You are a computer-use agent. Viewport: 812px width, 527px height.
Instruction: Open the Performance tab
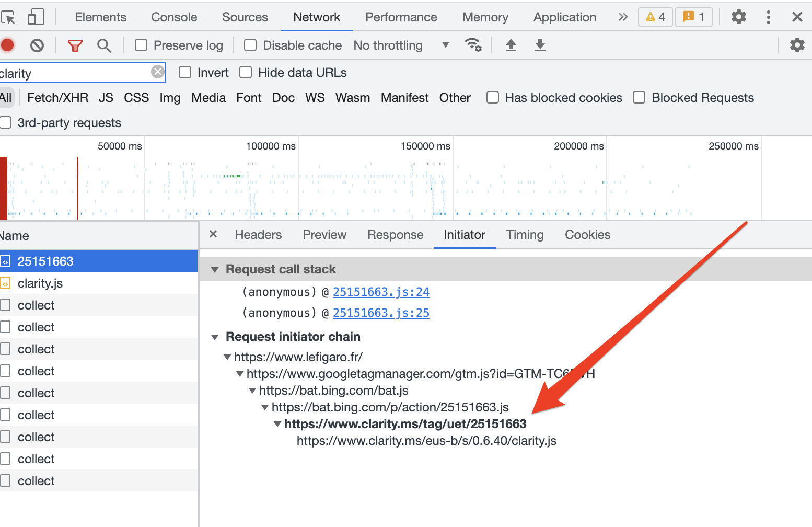(401, 17)
